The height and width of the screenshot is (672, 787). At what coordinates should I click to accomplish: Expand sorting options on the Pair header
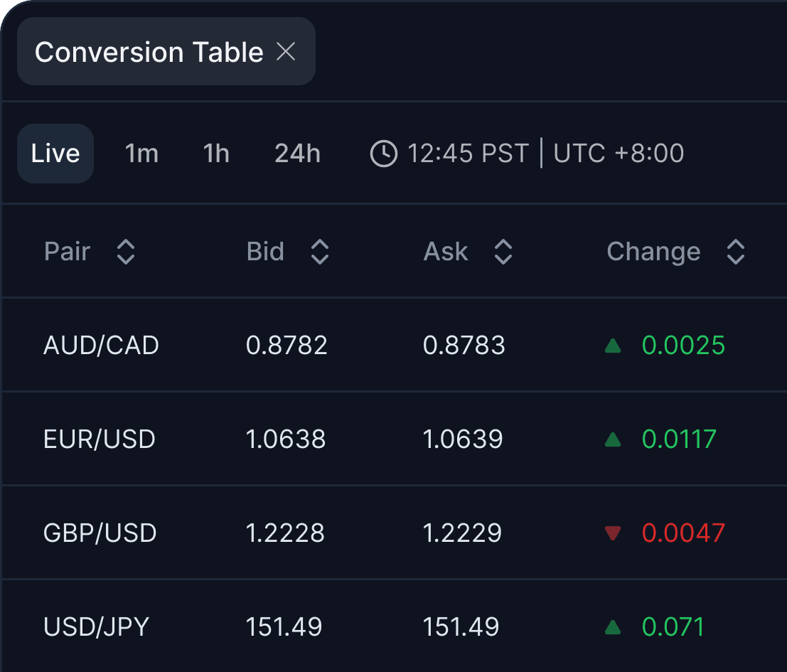click(125, 251)
